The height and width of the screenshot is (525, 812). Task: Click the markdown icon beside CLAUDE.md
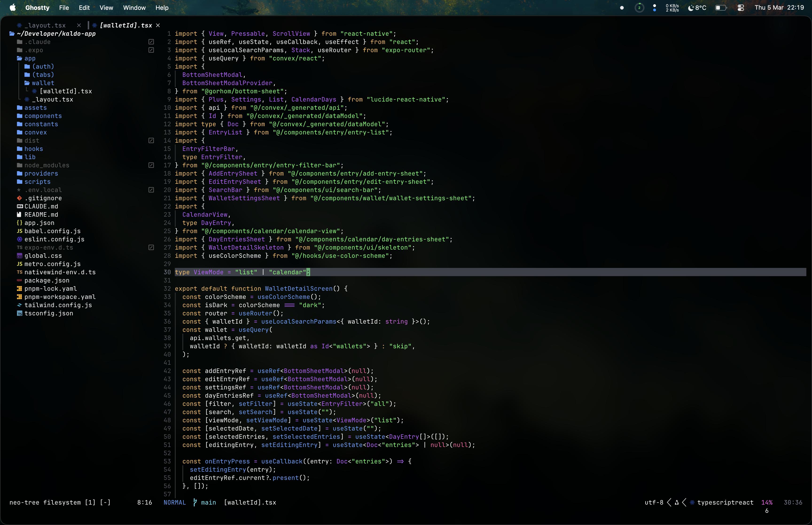[x=20, y=206]
